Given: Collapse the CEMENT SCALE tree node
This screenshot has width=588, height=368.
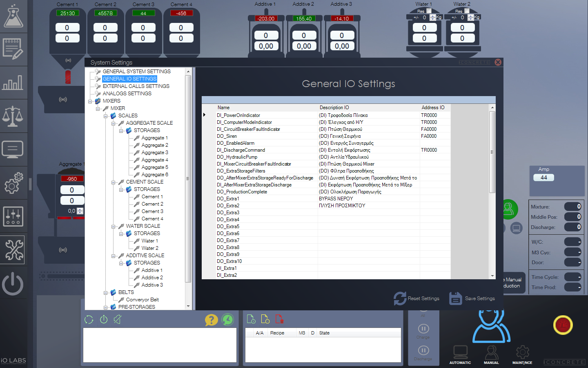Looking at the screenshot, I should tap(114, 182).
